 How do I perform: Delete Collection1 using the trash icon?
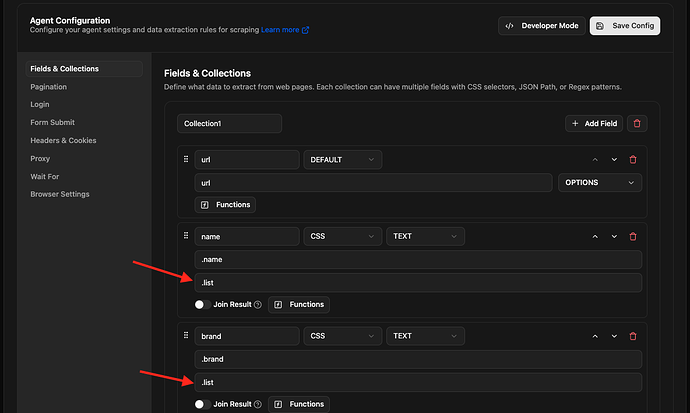pos(637,124)
